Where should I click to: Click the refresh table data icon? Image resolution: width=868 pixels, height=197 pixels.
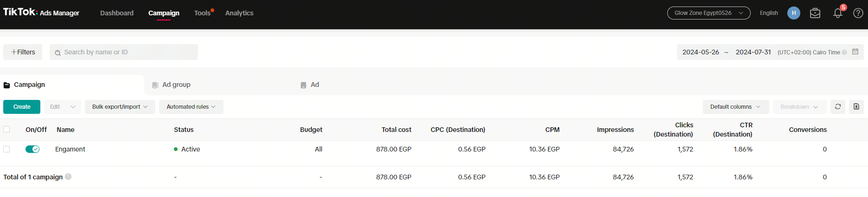(x=838, y=107)
